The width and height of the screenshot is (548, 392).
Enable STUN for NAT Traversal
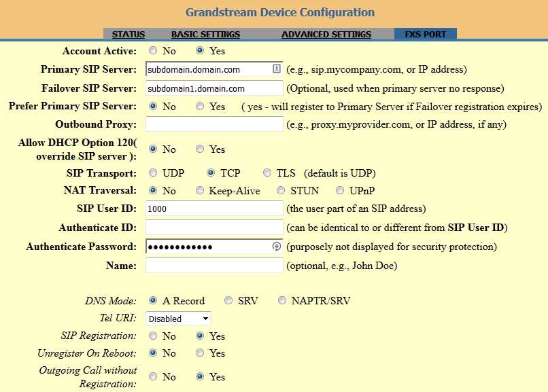282,191
